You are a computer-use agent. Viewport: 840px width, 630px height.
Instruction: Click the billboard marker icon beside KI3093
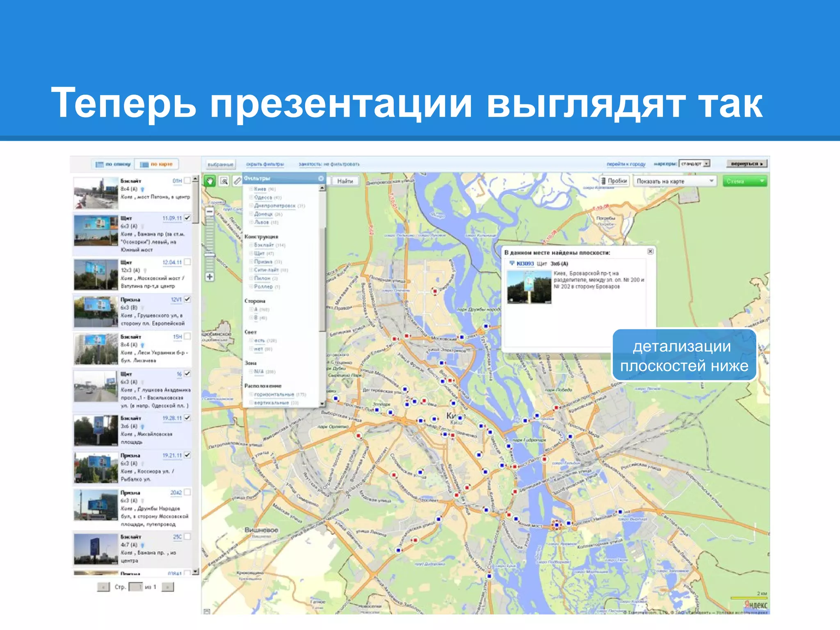[512, 263]
